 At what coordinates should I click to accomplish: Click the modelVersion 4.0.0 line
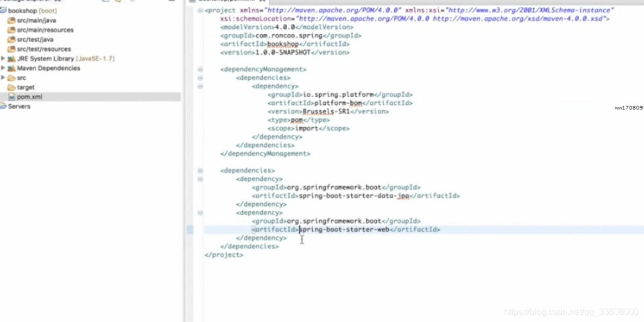[287, 27]
